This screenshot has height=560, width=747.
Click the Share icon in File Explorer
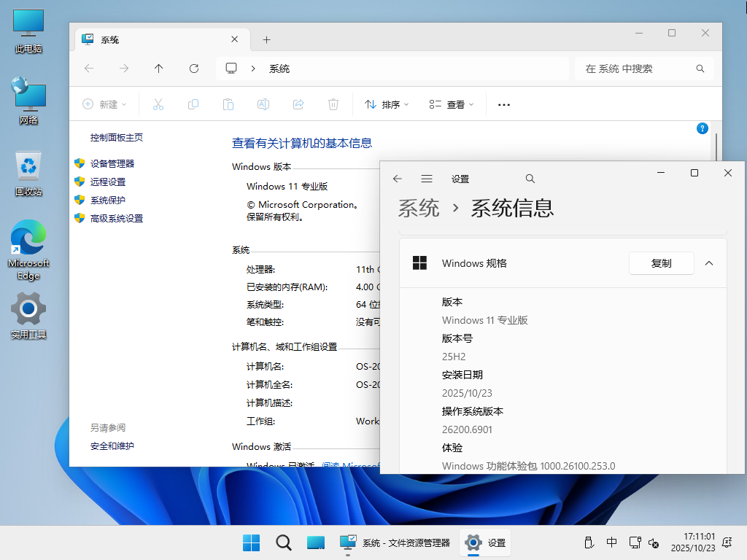(298, 104)
